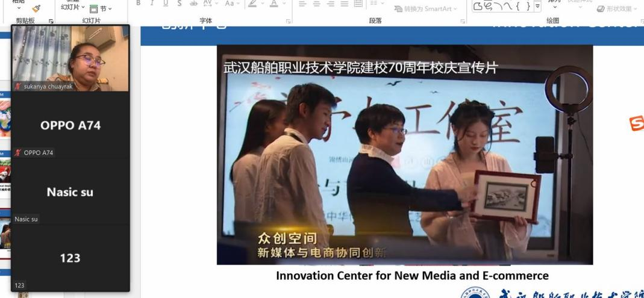Open the 节 section dropdown
Image resolution: width=644 pixels, height=298 pixels.
(x=101, y=8)
